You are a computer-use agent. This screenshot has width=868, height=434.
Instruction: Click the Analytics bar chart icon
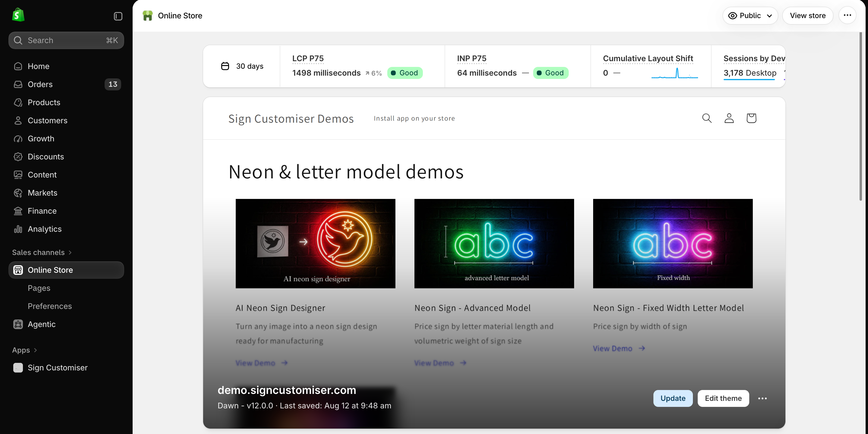(18, 229)
